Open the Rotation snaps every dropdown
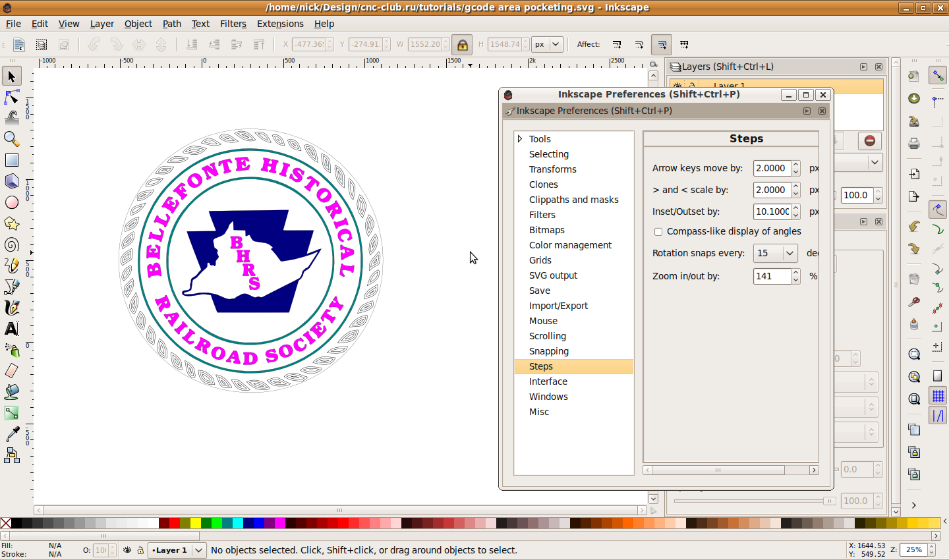This screenshot has width=949, height=560. pos(776,253)
